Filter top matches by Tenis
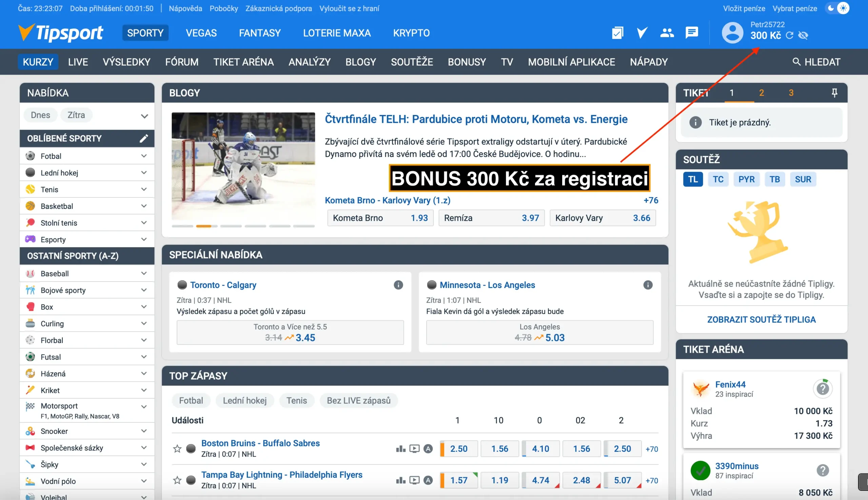This screenshot has width=868, height=500. [297, 400]
